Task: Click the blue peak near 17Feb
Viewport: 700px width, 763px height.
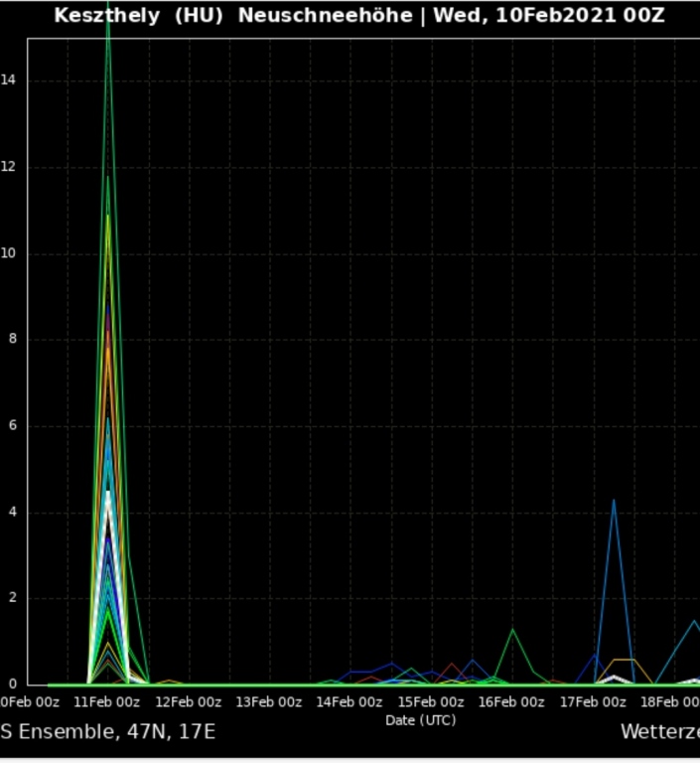Action: (x=614, y=501)
